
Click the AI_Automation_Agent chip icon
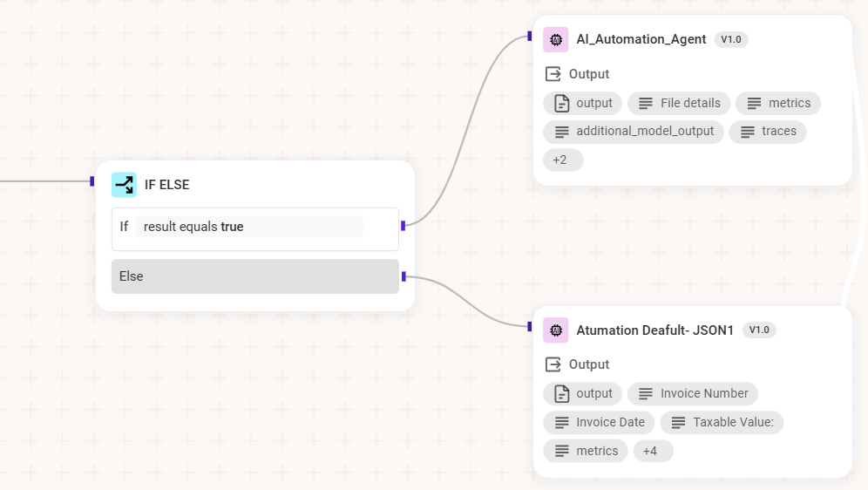[x=555, y=39]
